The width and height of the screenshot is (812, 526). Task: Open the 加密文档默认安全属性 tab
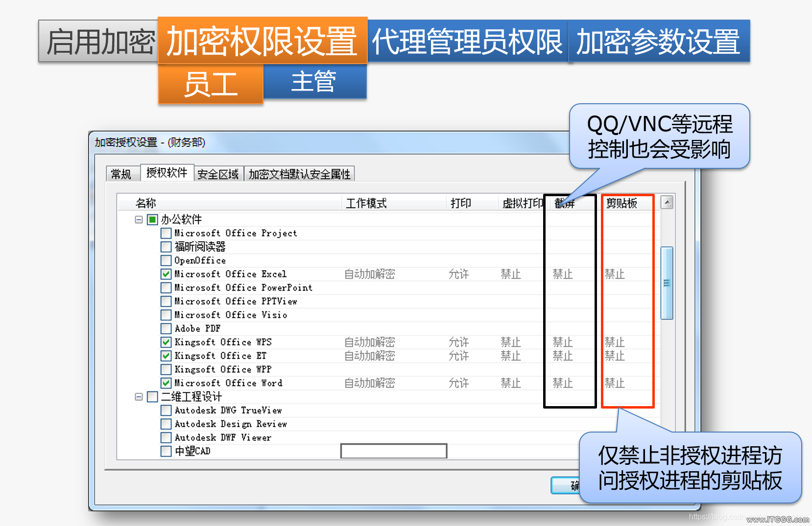point(299,174)
